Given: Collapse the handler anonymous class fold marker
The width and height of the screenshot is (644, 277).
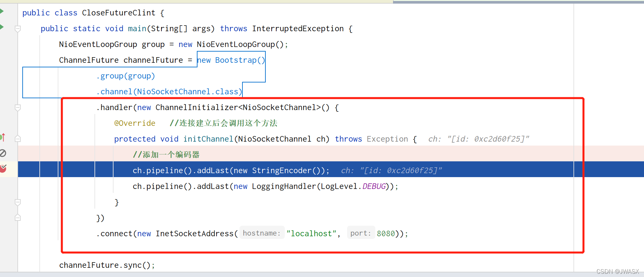Looking at the screenshot, I should (18, 108).
